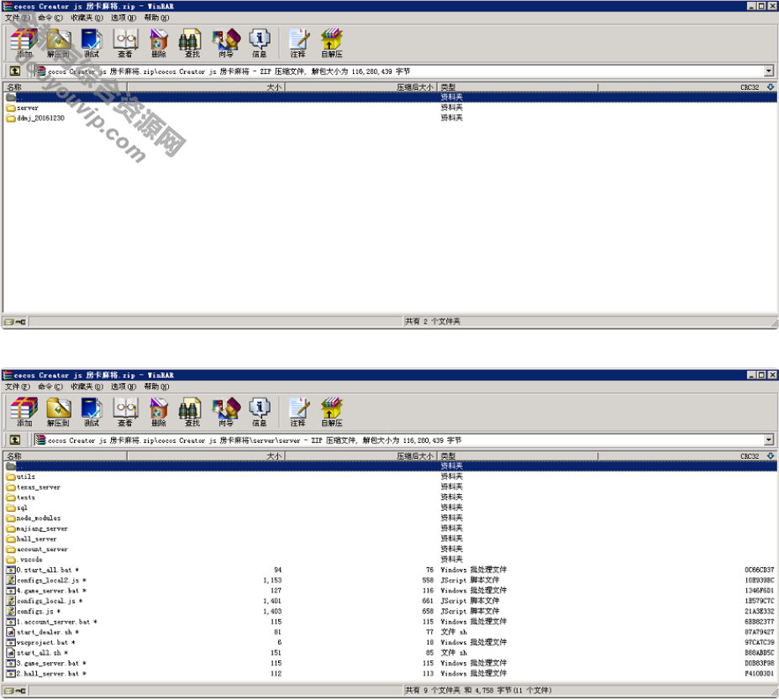
Task: Open the 选项 (Options) menu in the bottom window
Action: [x=123, y=387]
